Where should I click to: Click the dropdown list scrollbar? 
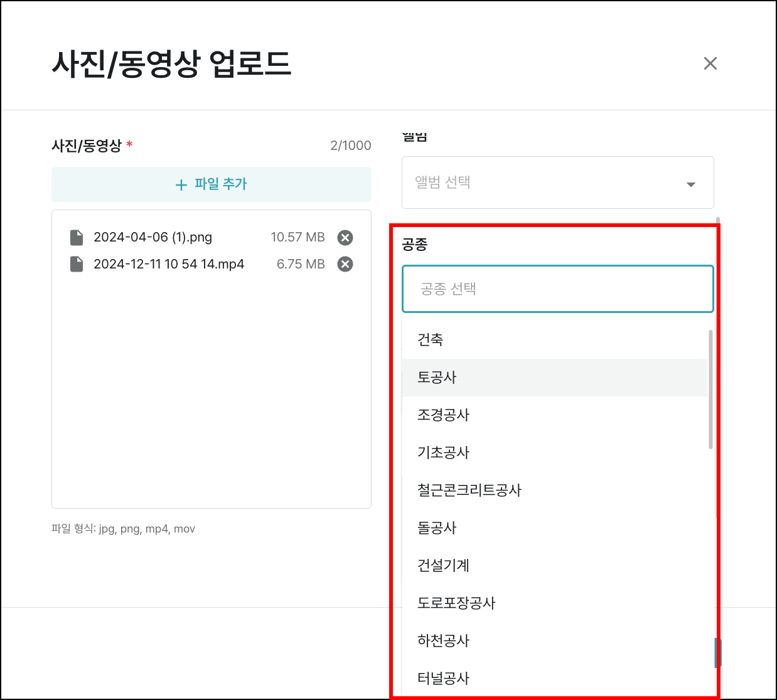(710, 389)
